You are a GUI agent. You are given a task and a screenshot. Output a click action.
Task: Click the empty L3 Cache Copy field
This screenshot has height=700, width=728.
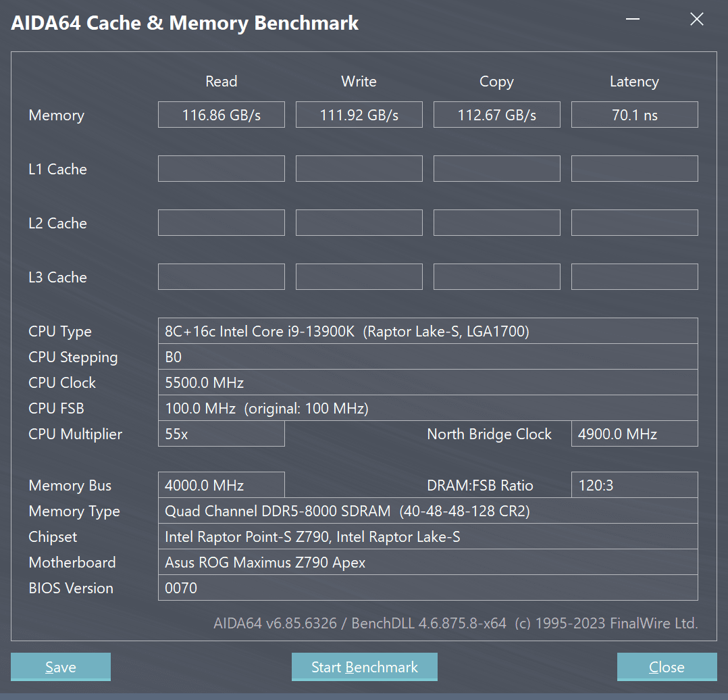(497, 277)
